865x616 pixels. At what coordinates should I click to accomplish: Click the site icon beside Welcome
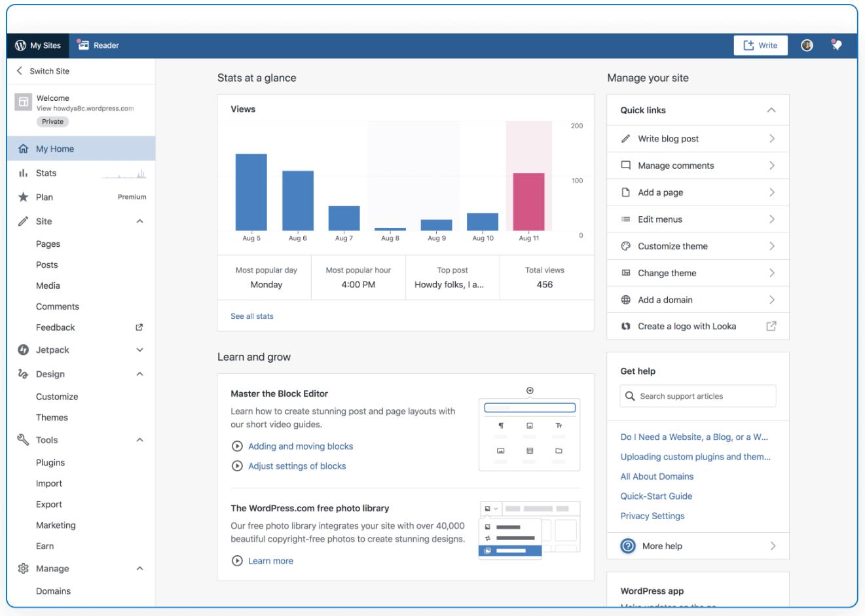pos(23,101)
